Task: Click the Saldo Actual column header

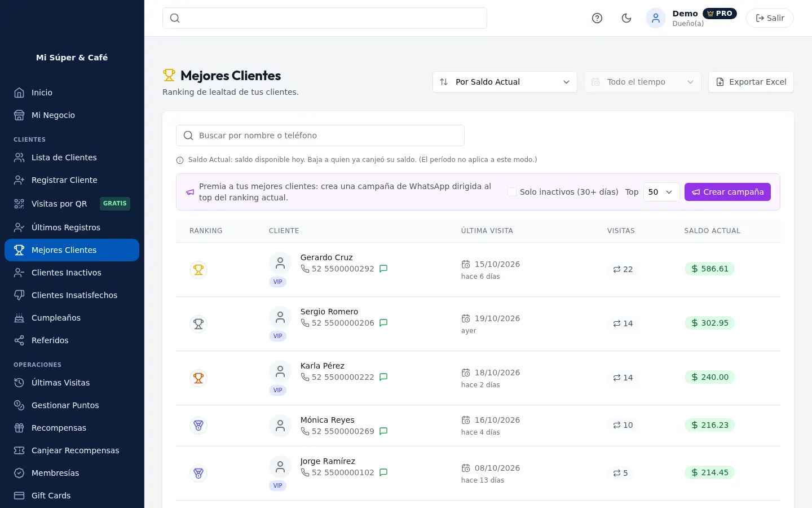Action: pos(712,231)
